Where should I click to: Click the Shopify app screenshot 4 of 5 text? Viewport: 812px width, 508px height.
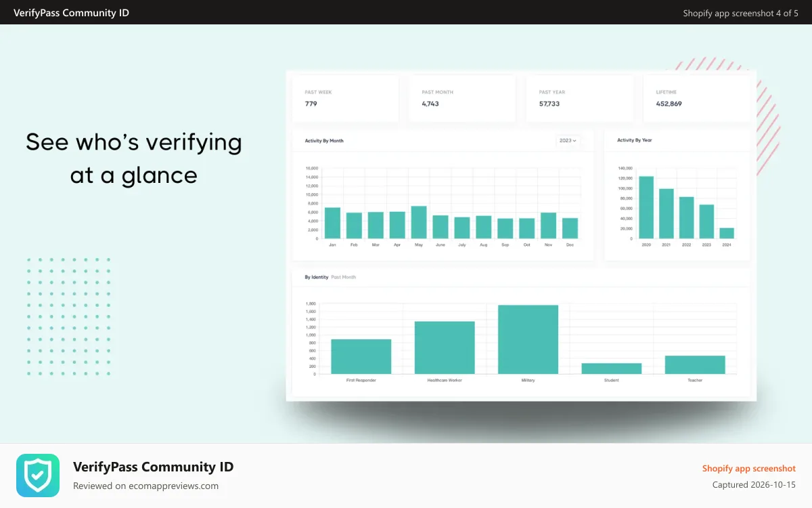pyautogui.click(x=740, y=13)
